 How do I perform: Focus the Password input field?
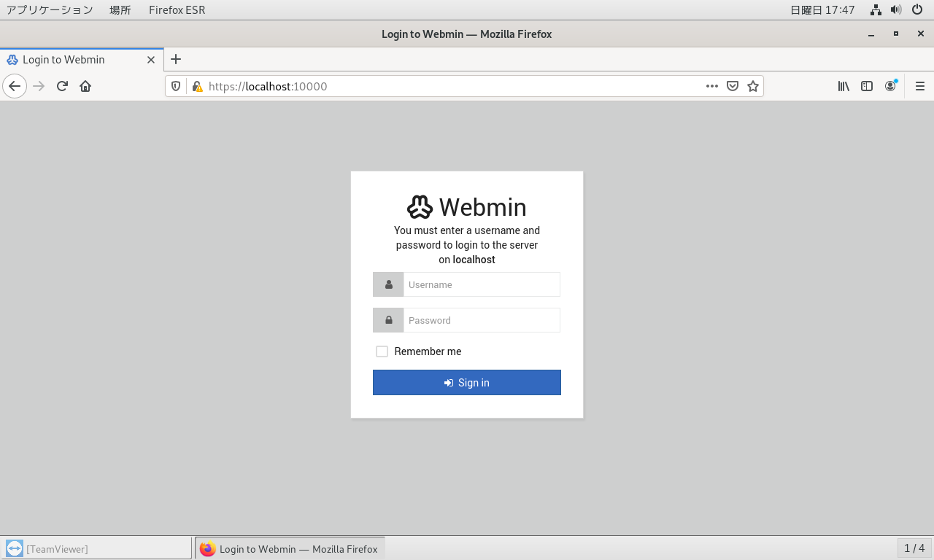coord(482,320)
